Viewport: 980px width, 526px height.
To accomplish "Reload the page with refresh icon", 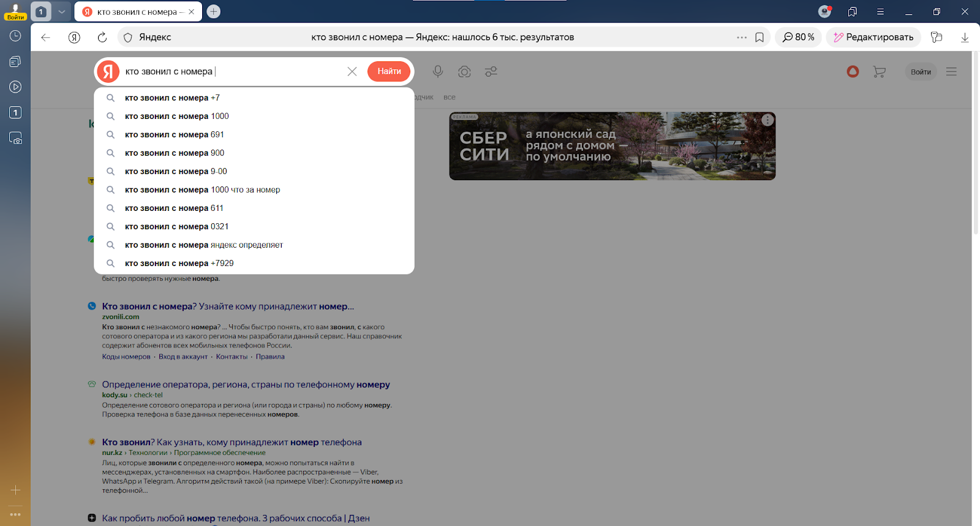I will tap(102, 37).
